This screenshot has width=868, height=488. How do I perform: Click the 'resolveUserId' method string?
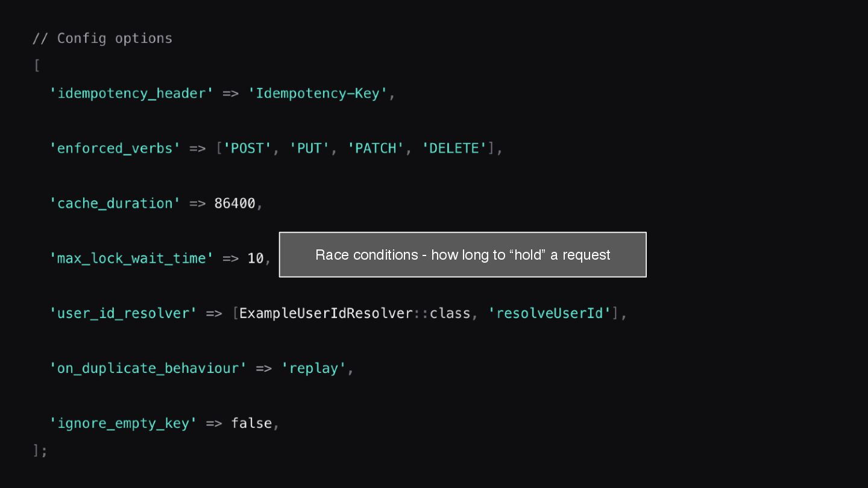[x=549, y=313]
